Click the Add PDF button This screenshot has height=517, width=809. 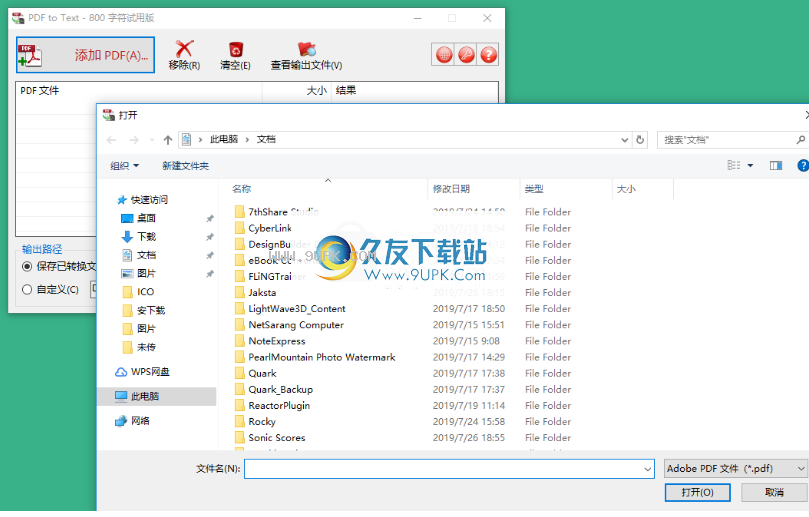(85, 55)
